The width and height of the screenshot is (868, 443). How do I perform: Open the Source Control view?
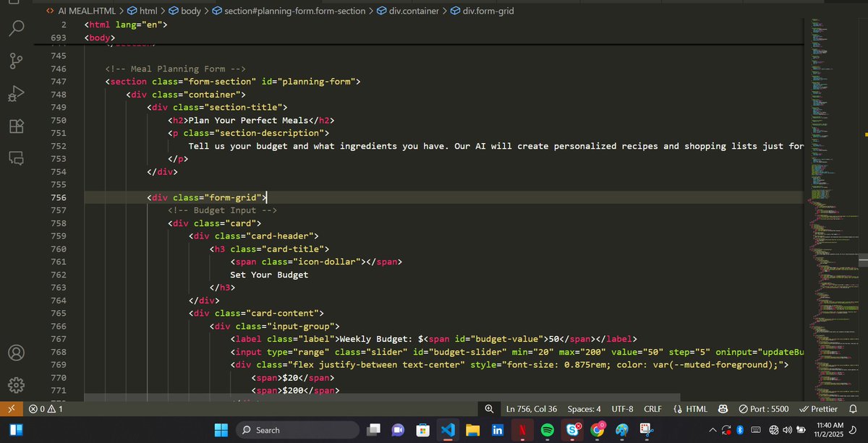[17, 61]
